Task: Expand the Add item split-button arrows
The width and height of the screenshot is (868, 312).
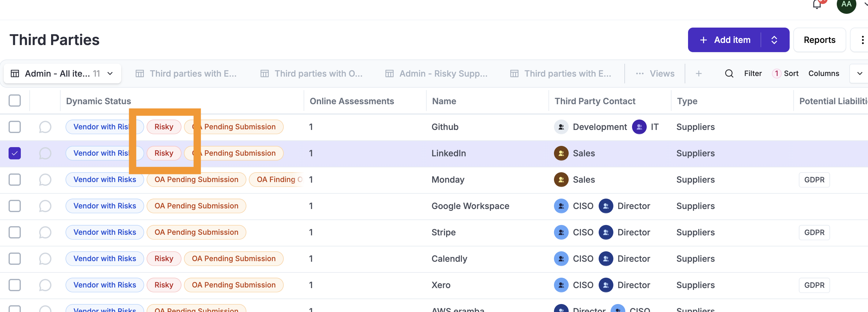Action: [774, 40]
